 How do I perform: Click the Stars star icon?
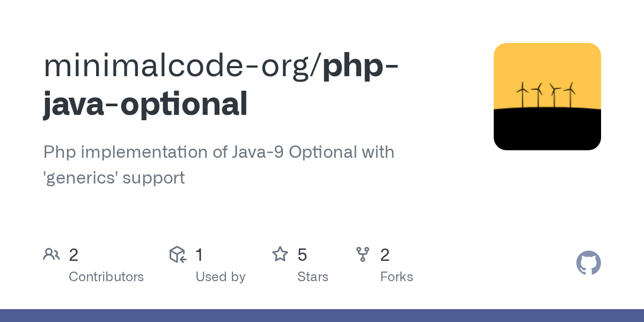pyautogui.click(x=280, y=254)
